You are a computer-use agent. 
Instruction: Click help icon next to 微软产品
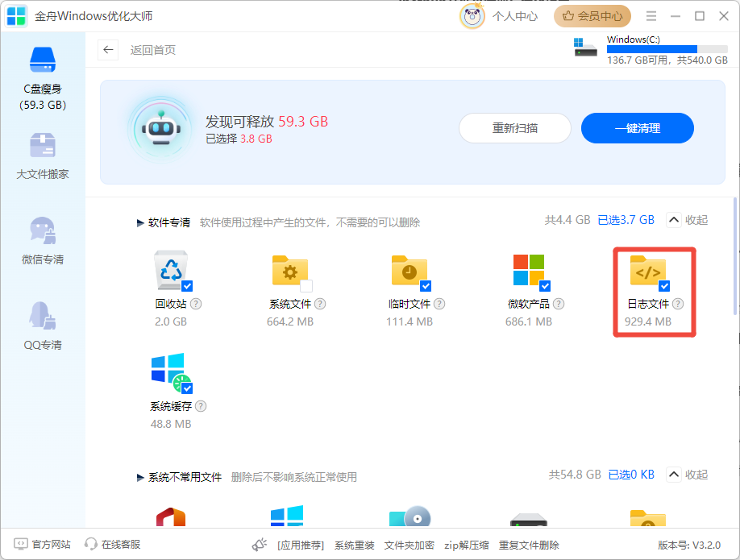pos(559,304)
